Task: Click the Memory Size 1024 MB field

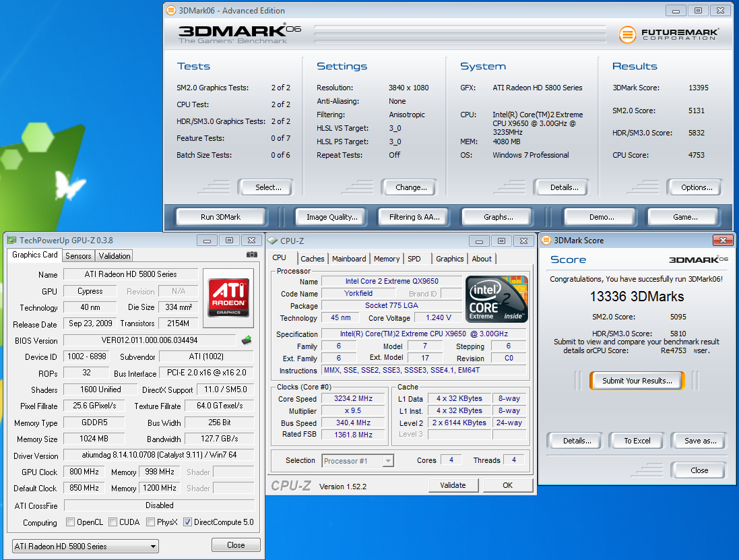Action: pos(94,439)
